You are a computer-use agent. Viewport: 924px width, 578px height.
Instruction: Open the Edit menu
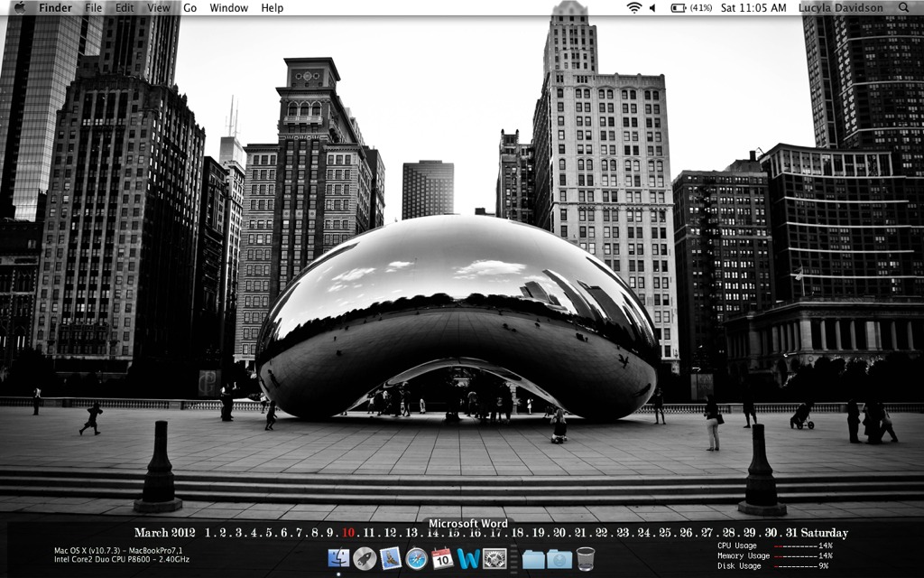(125, 7)
